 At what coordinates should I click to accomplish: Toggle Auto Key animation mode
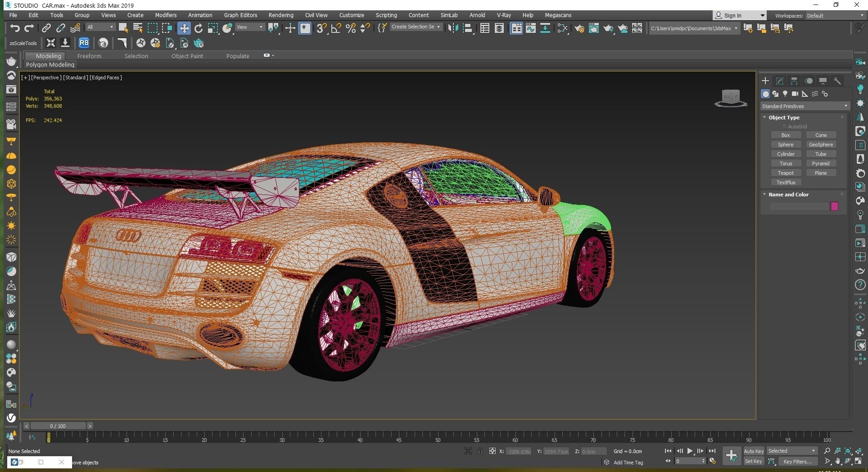point(754,451)
